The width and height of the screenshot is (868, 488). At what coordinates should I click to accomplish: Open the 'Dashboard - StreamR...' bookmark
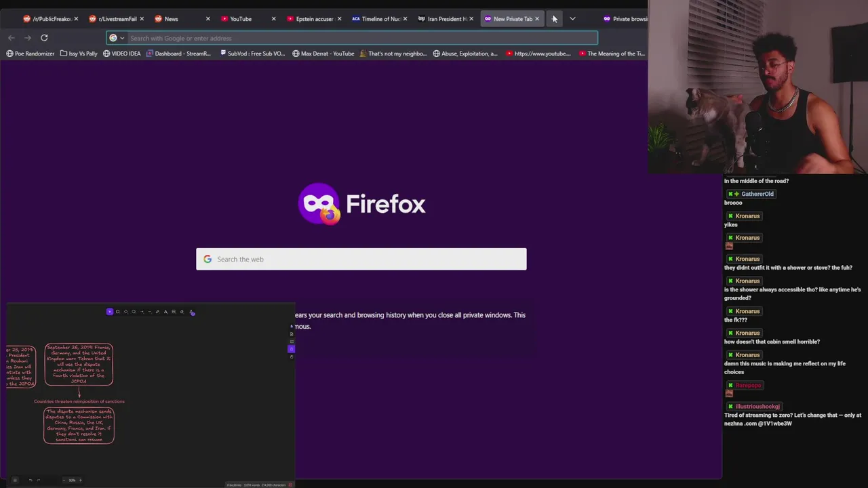pyautogui.click(x=179, y=54)
